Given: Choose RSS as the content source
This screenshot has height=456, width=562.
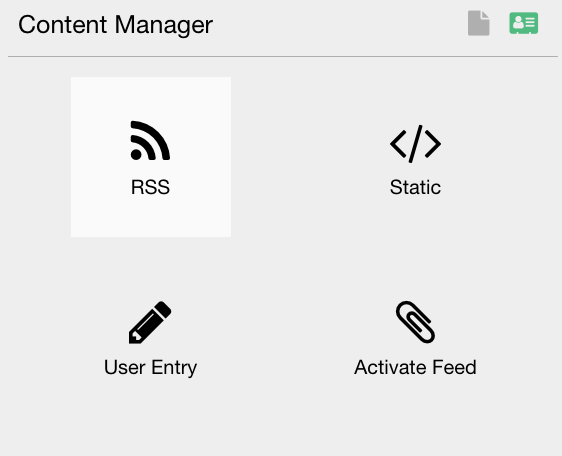Looking at the screenshot, I should click(x=151, y=157).
